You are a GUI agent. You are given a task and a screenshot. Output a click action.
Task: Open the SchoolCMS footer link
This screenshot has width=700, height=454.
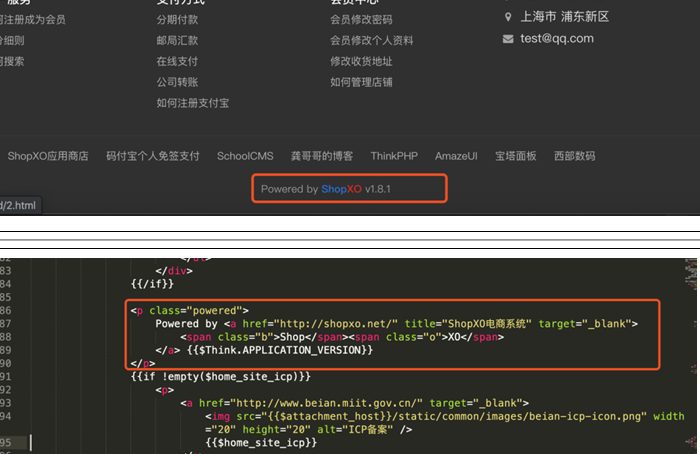point(245,156)
